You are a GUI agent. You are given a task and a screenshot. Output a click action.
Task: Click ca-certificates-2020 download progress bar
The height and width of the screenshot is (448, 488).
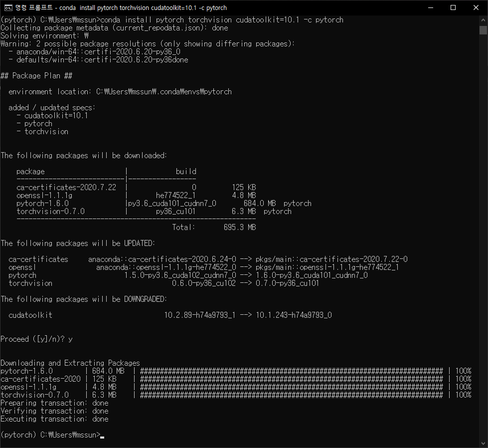coord(291,379)
